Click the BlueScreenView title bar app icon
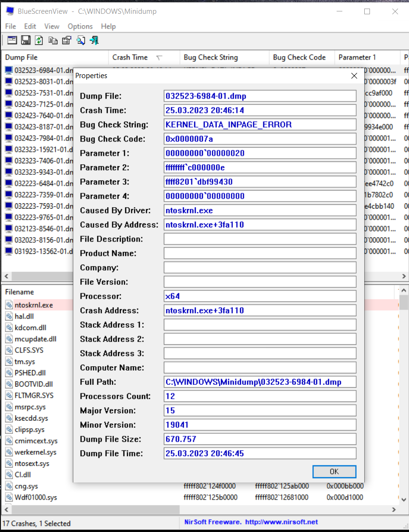Screen dimensions: 409x532 click(10, 11)
